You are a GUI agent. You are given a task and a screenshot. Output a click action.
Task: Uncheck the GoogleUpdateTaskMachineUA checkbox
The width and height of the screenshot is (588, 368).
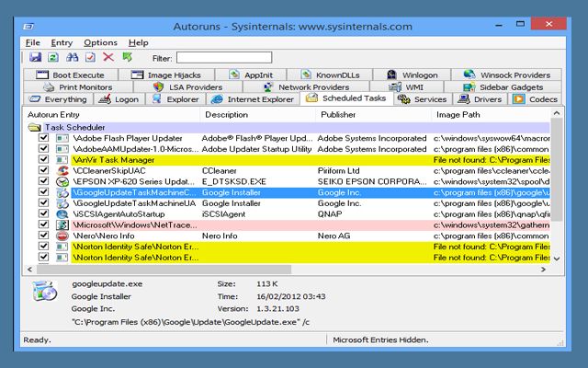tap(43, 203)
